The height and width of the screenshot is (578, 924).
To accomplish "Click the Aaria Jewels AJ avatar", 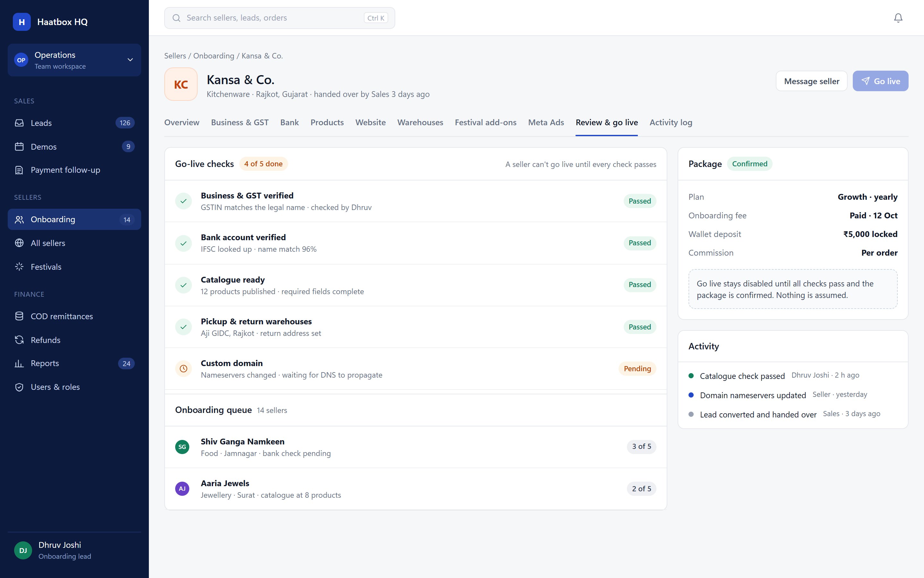I will pyautogui.click(x=182, y=488).
